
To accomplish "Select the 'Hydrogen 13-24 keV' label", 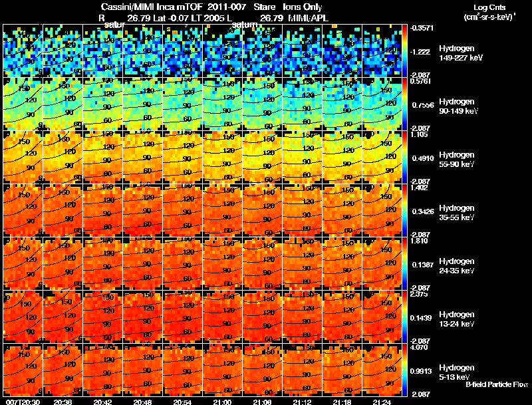I will coord(457,319).
